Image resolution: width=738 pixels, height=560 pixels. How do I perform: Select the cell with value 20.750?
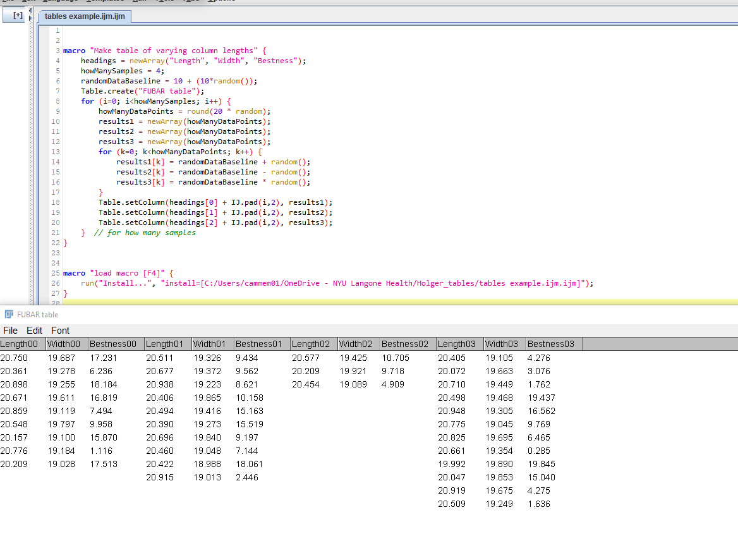click(x=14, y=358)
